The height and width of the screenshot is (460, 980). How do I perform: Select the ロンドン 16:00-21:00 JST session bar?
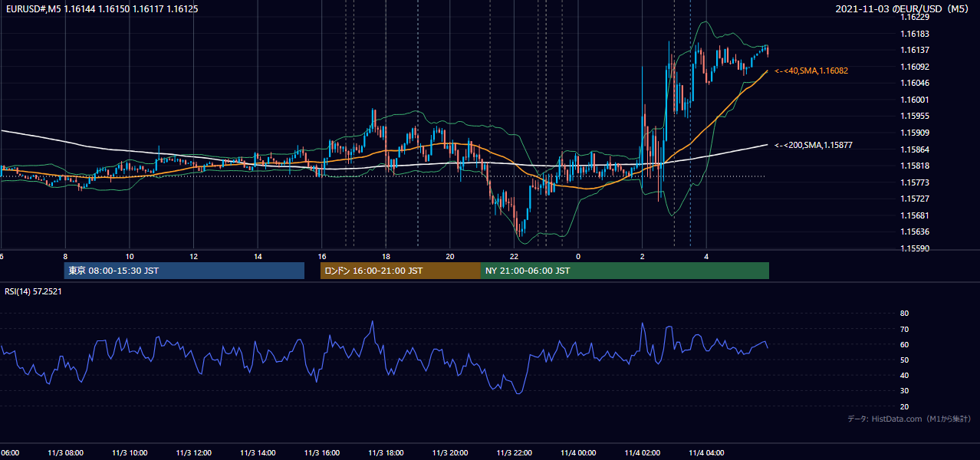coord(400,271)
